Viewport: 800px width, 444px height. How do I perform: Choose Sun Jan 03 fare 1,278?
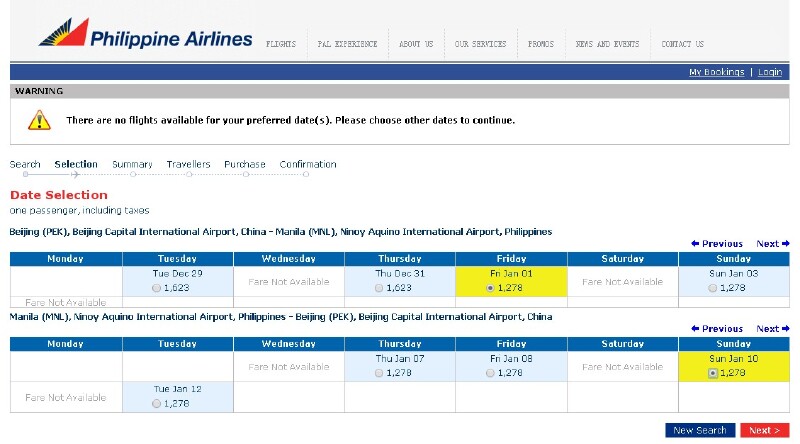713,288
